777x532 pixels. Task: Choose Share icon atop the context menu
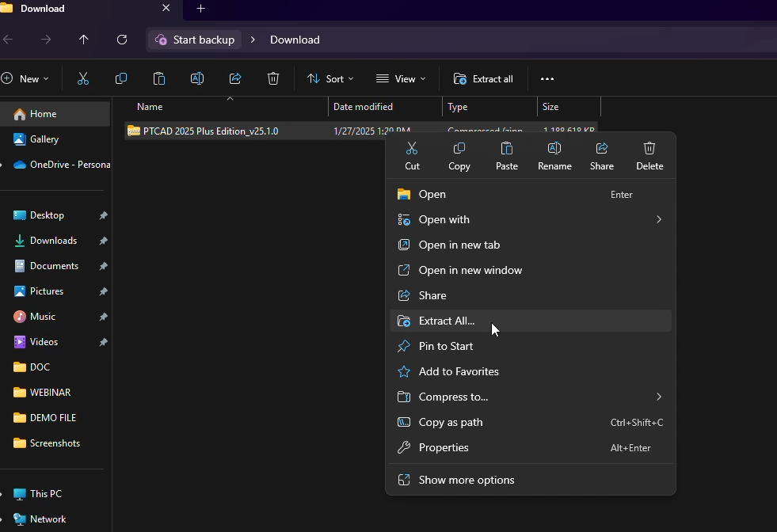click(x=602, y=156)
